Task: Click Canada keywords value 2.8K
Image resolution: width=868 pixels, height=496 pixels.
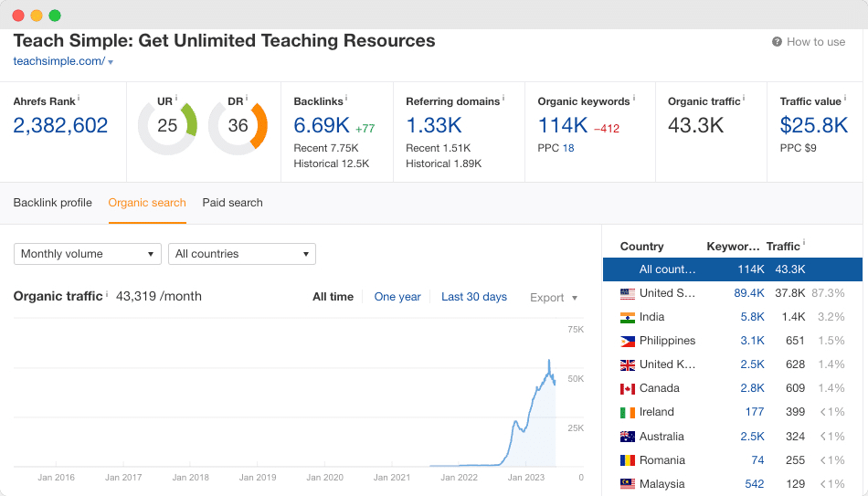Action: pos(752,388)
